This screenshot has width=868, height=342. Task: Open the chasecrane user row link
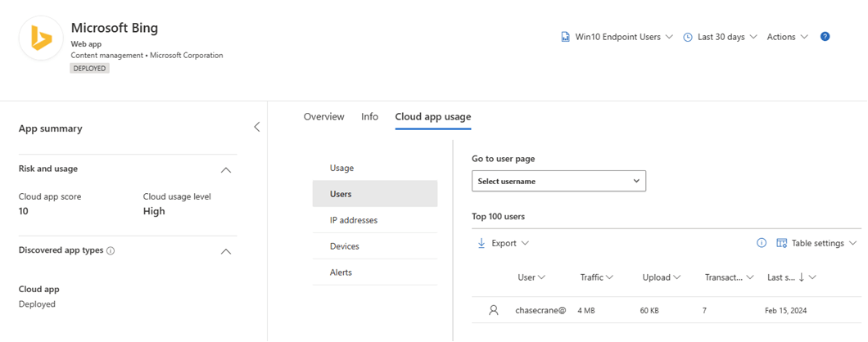pos(540,310)
